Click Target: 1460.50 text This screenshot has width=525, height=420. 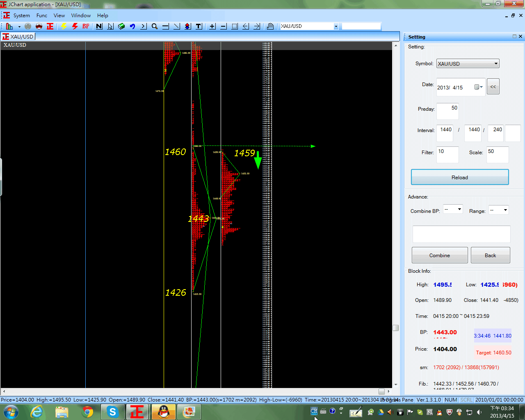click(493, 352)
